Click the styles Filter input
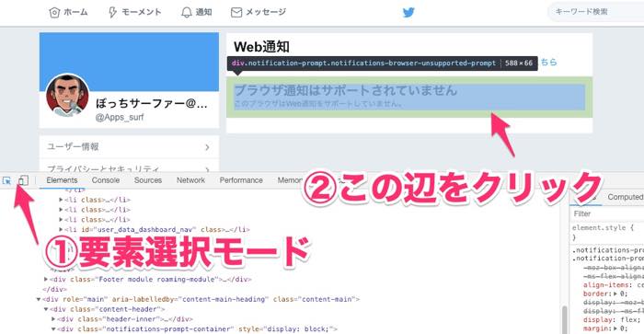The image size is (644, 334). pyautogui.click(x=608, y=213)
